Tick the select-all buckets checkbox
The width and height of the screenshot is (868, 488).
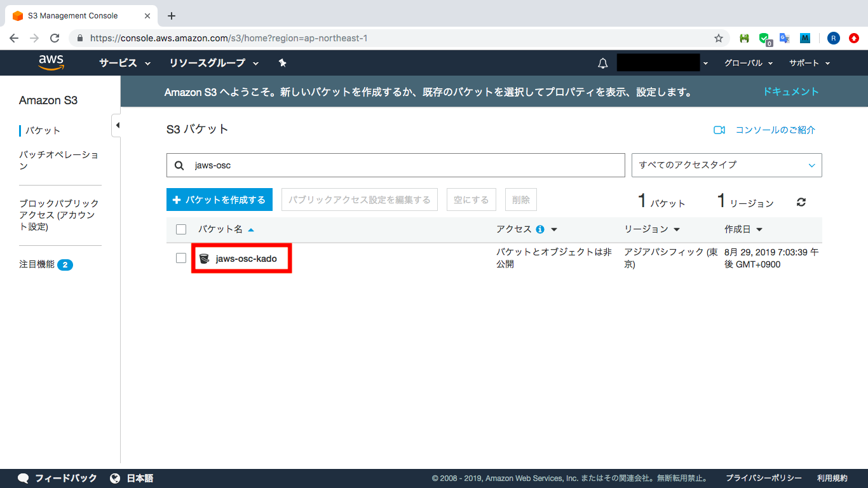[181, 229]
